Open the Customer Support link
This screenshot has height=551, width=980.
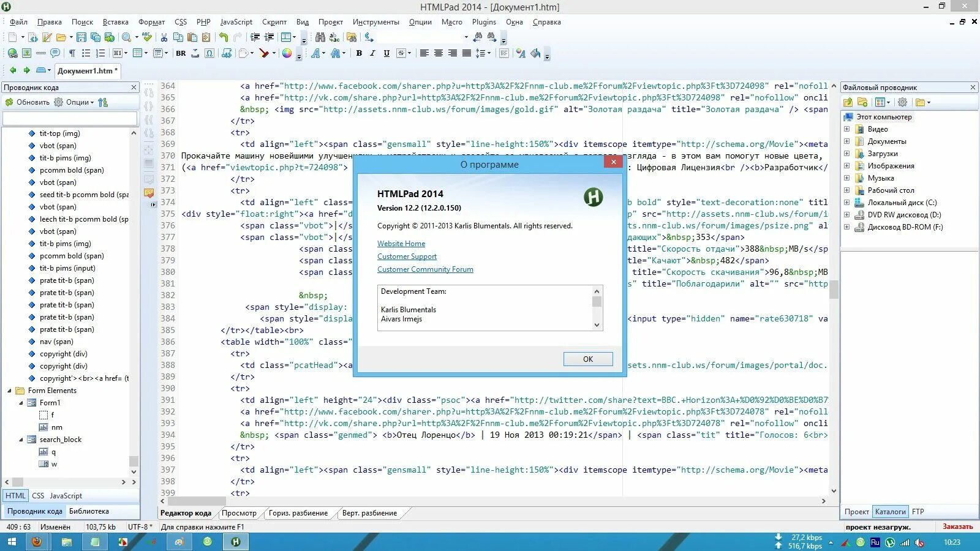pos(407,257)
